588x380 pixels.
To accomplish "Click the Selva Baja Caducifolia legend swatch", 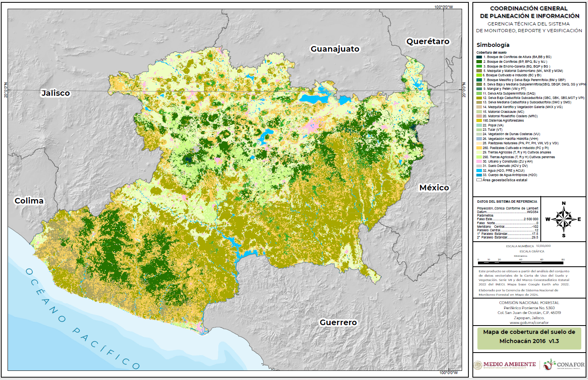I will (x=479, y=98).
